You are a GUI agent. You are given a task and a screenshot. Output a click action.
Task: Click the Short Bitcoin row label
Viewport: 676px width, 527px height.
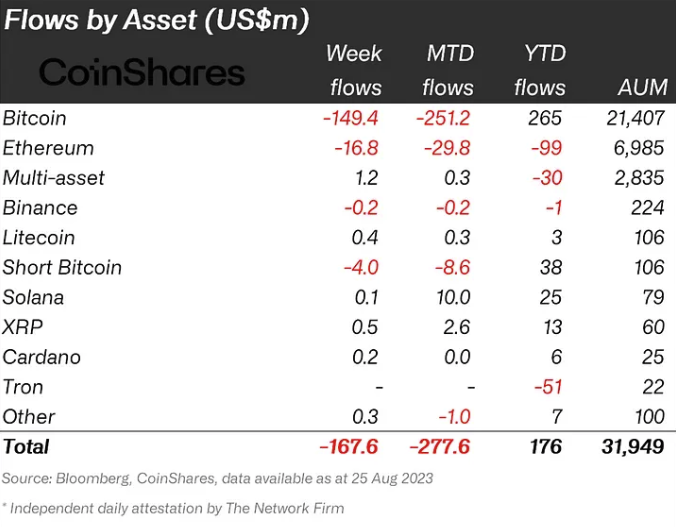(x=62, y=267)
